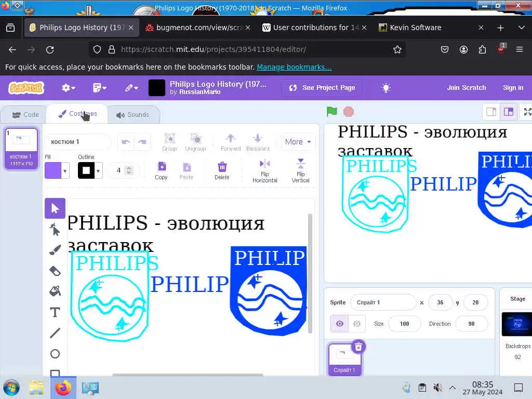Open the Edit pencil menu
This screenshot has width=532, height=399.
pyautogui.click(x=131, y=88)
